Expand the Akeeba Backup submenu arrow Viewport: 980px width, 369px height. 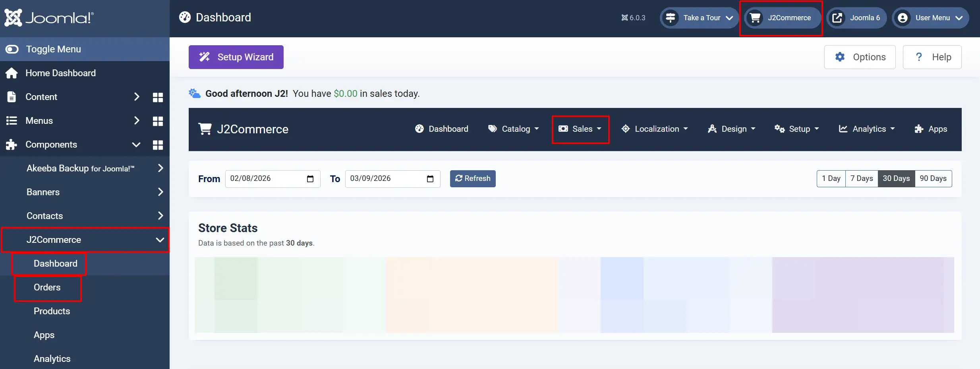(160, 168)
